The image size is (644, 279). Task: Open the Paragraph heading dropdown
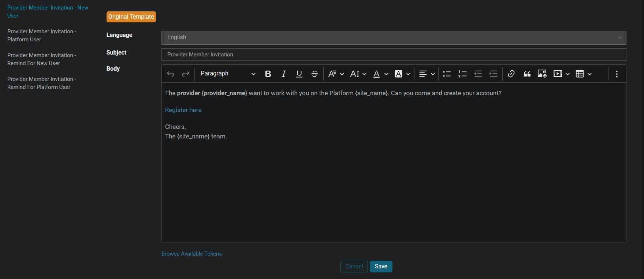tap(227, 74)
